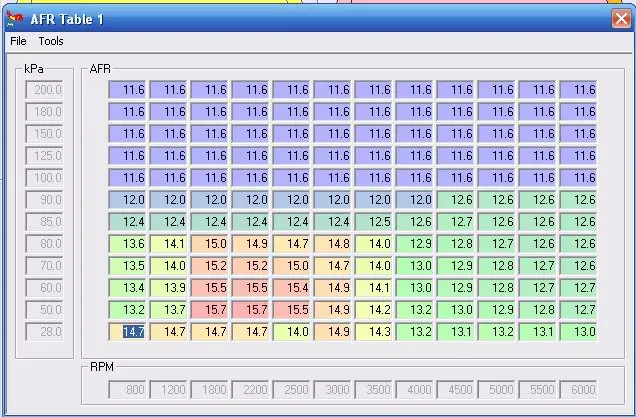Select the 15.0 AFR cell at 80.0 kPa, 1800 RPM

[210, 243]
